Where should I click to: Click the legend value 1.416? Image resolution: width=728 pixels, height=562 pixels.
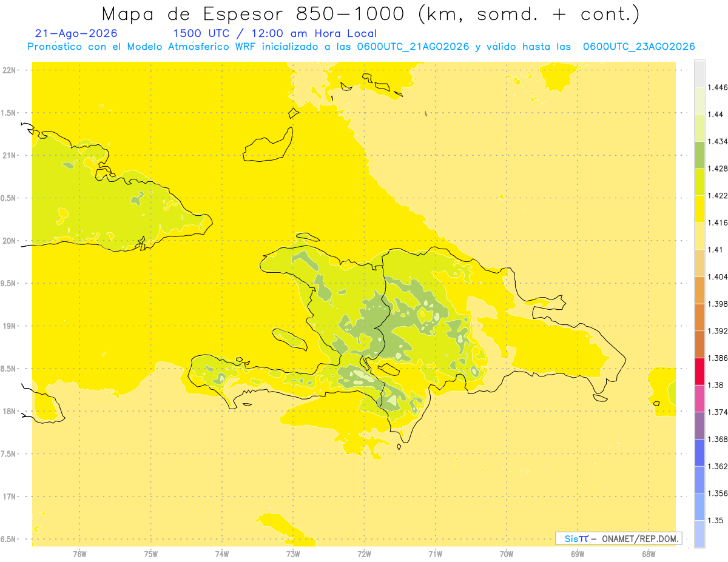[718, 222]
